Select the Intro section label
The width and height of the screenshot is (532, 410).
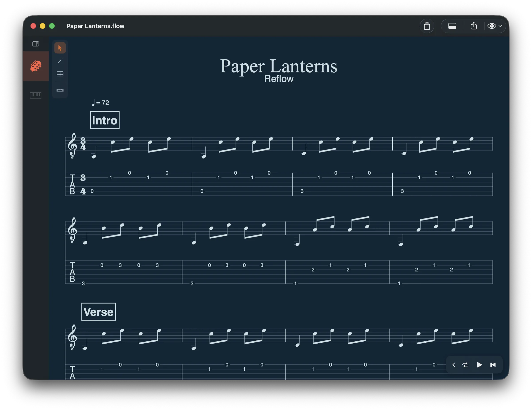(105, 120)
